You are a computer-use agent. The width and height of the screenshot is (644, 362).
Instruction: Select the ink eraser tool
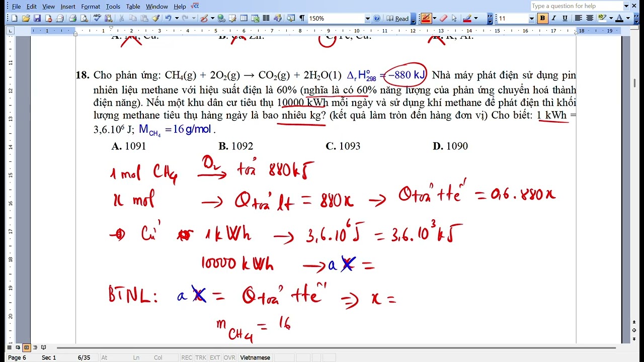click(x=443, y=19)
